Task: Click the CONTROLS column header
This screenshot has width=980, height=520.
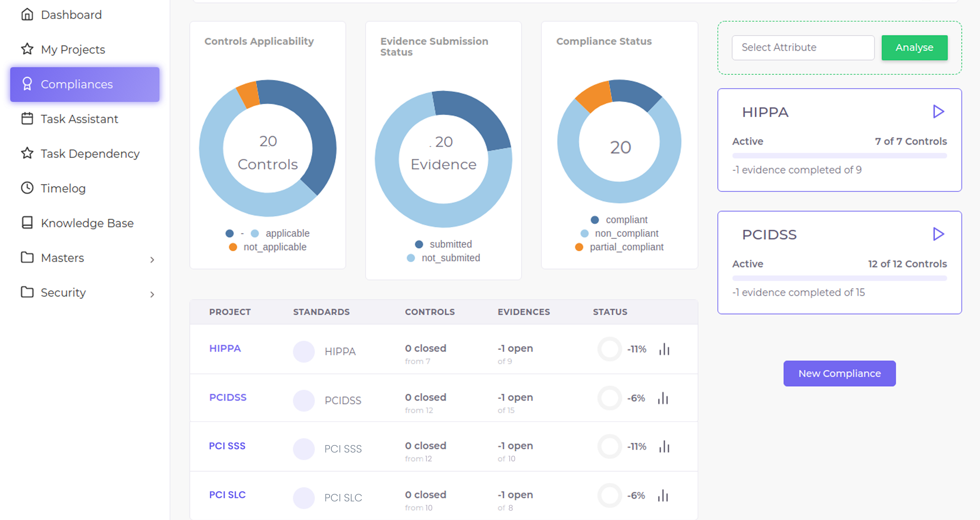Action: click(430, 312)
